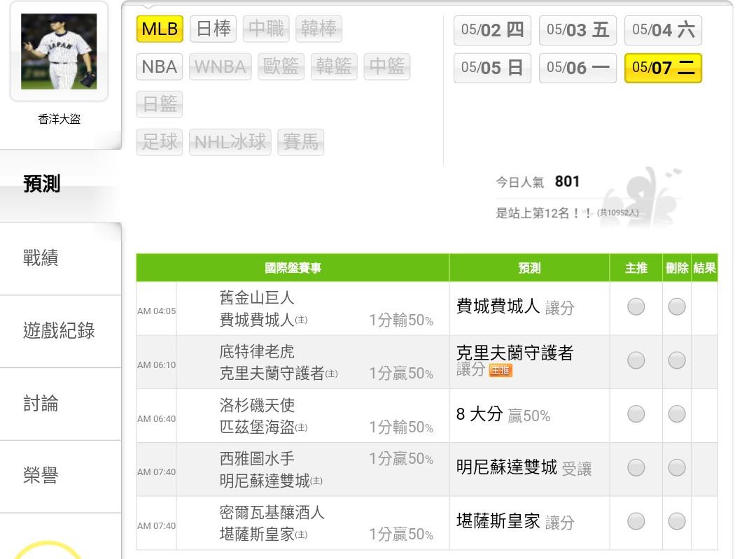The image size is (756, 559).
Task: Select the NBA league tab
Action: 160,66
